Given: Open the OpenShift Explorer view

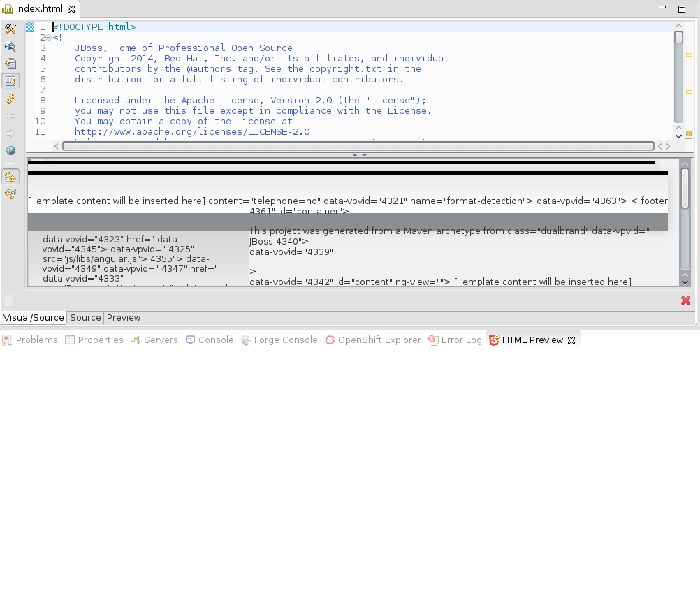Looking at the screenshot, I should (x=373, y=340).
